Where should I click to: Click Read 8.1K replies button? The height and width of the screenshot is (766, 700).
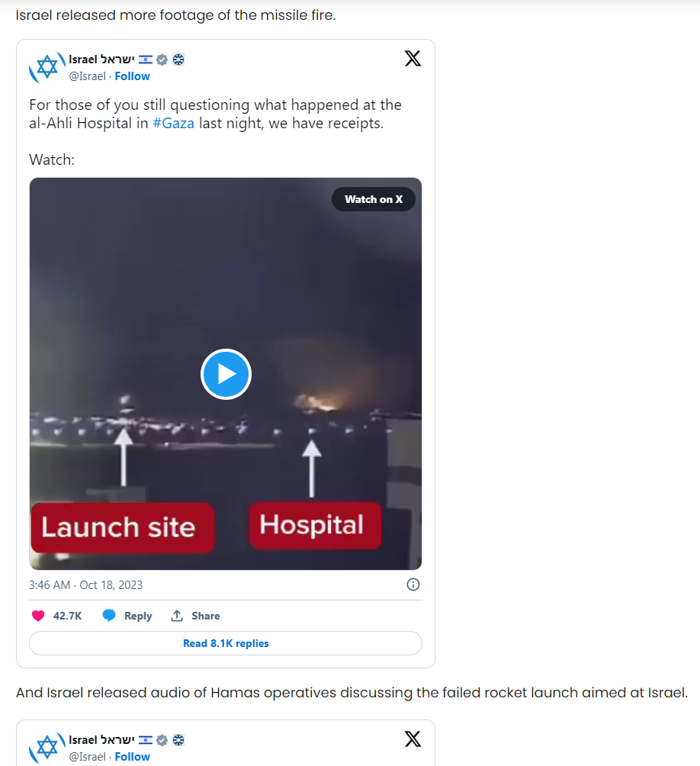(x=226, y=643)
